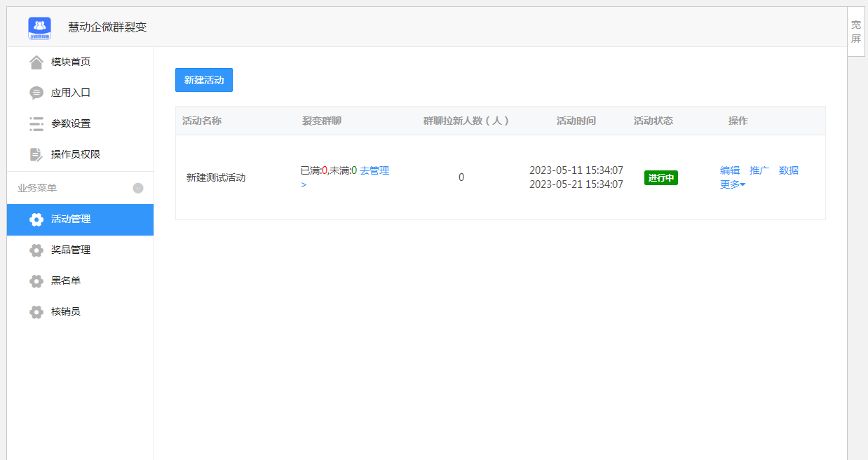
Task: Click the gear icon beside 奖品管理
Action: point(36,250)
